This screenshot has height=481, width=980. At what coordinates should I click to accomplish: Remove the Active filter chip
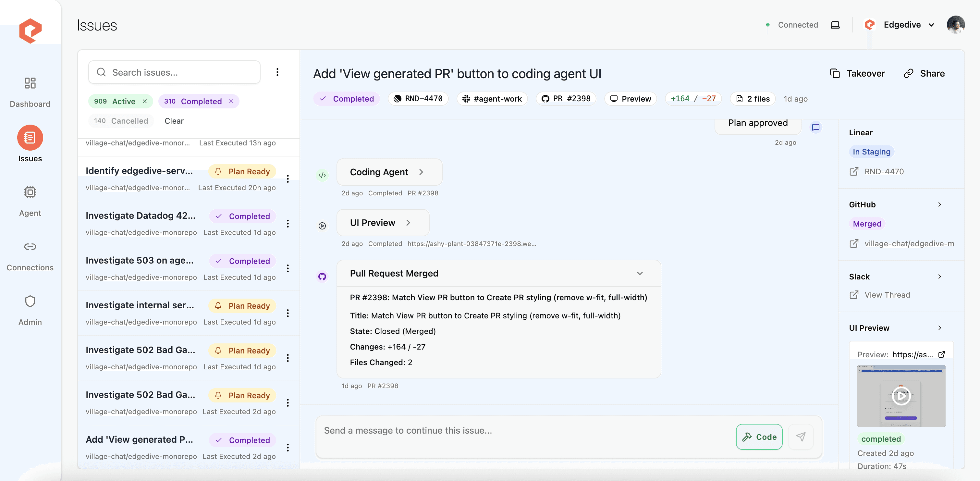click(x=144, y=101)
